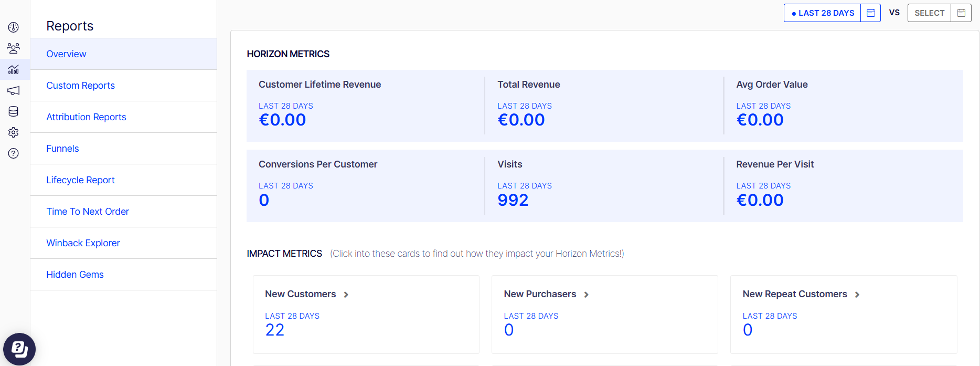Click the Conversions Per Customer metric title

[318, 164]
